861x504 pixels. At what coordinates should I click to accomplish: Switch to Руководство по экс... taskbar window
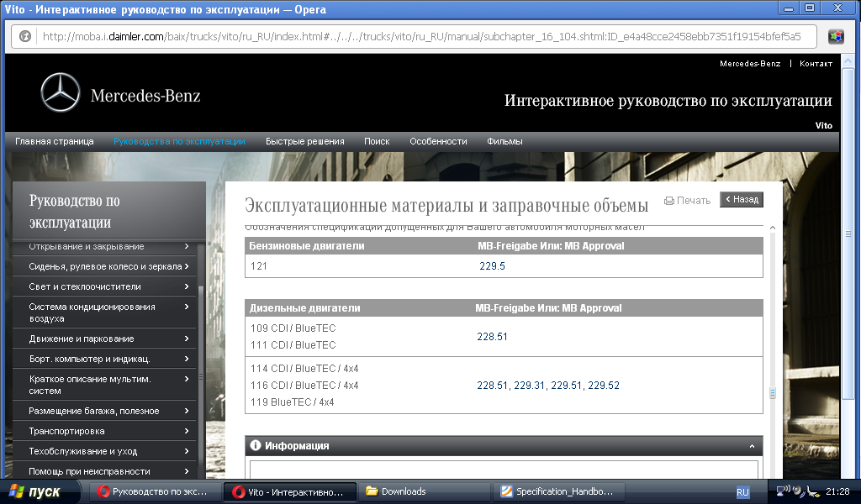(155, 491)
